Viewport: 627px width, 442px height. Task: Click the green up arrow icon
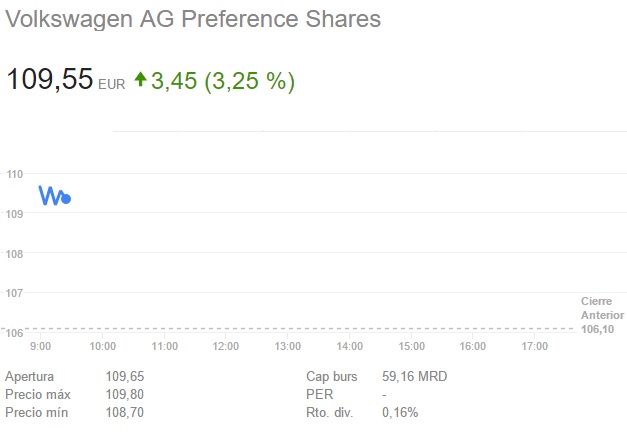[x=140, y=80]
